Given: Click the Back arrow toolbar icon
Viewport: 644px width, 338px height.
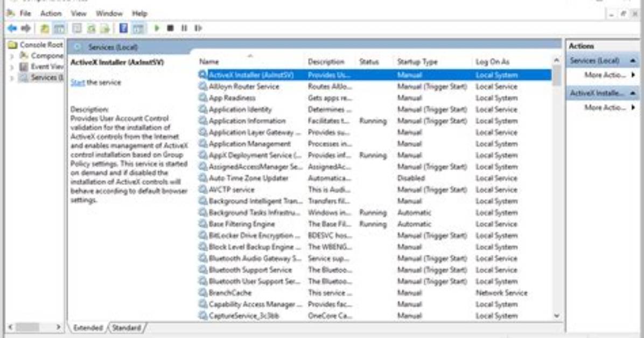Looking at the screenshot, I should [x=12, y=29].
